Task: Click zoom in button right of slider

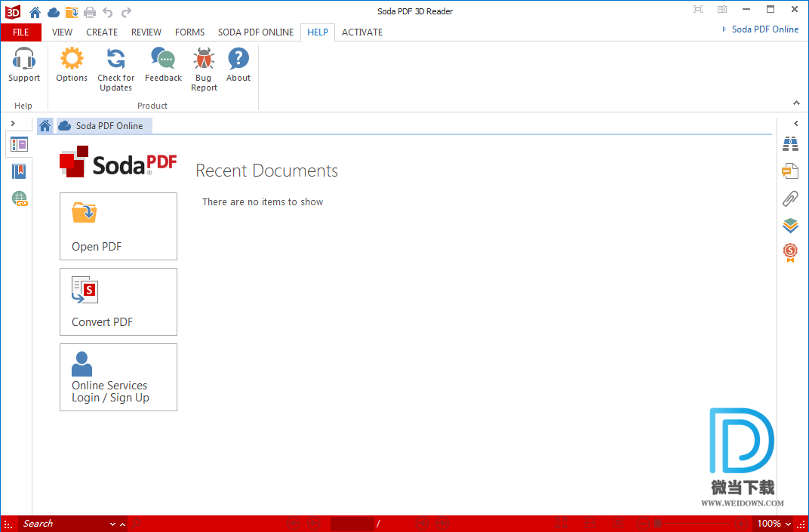Action: [741, 524]
